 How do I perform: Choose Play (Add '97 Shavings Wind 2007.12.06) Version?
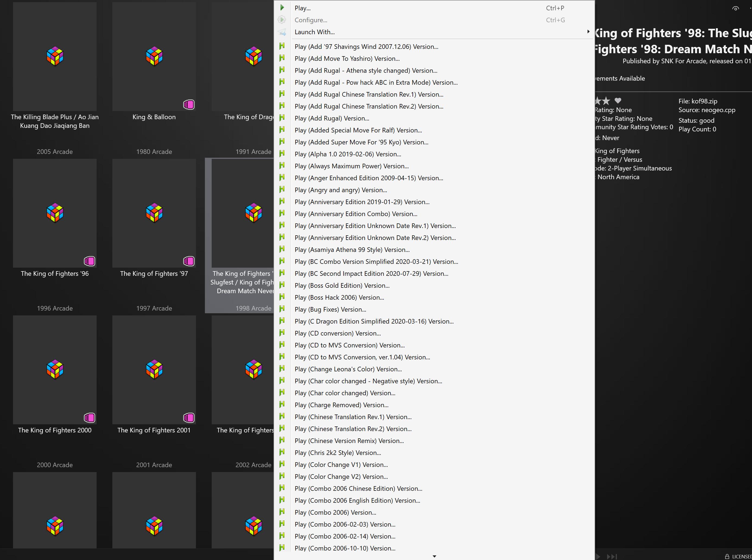(x=434, y=46)
